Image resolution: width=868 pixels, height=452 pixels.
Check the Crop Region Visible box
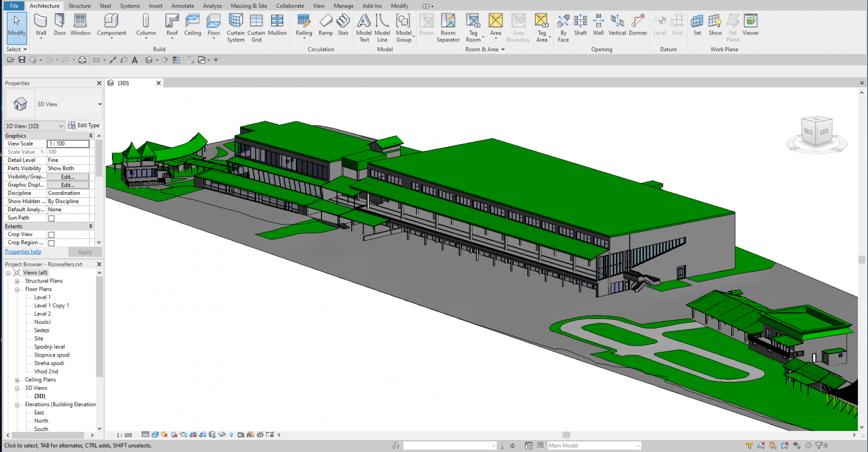click(x=51, y=243)
